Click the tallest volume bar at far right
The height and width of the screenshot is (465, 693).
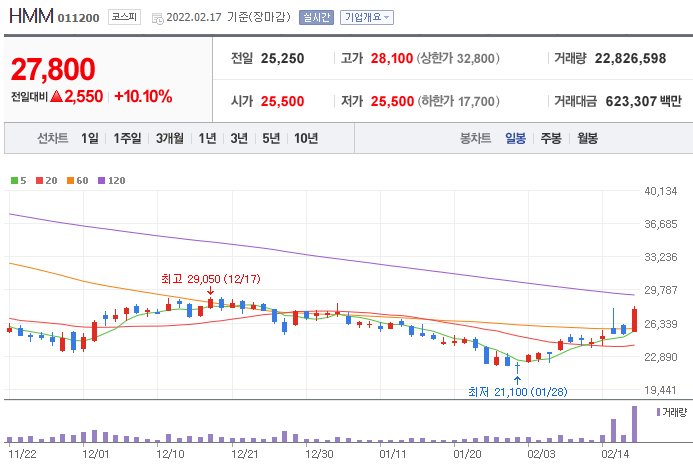(635, 424)
